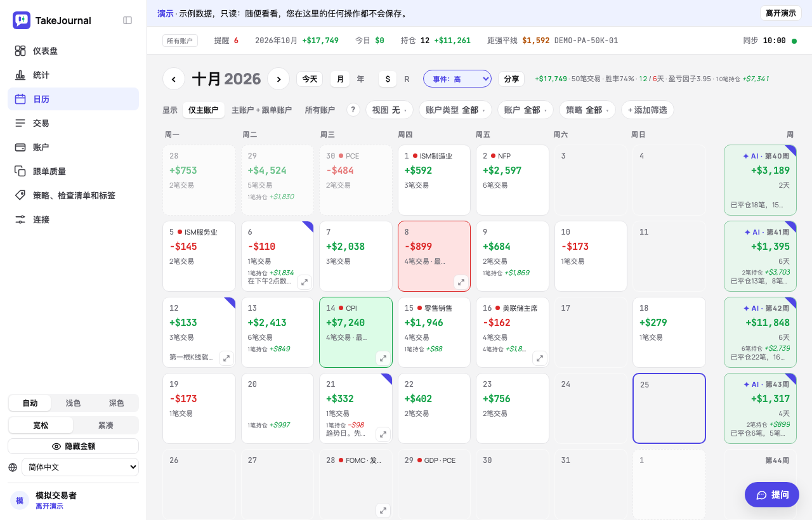Expand day 6 details icon
812x520 pixels.
(304, 282)
